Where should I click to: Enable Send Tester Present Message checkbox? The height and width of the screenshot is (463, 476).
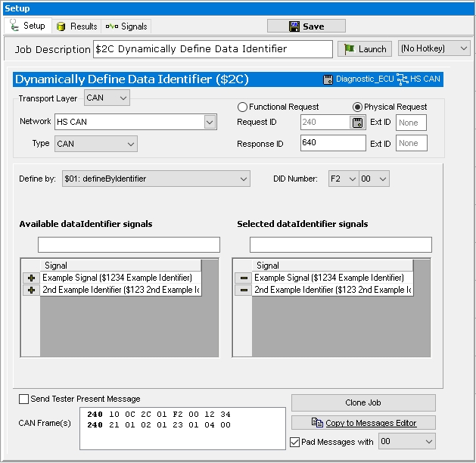pyautogui.click(x=24, y=399)
